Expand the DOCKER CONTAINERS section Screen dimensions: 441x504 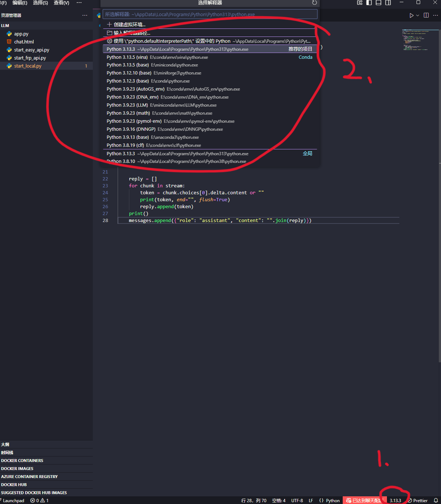46,461
